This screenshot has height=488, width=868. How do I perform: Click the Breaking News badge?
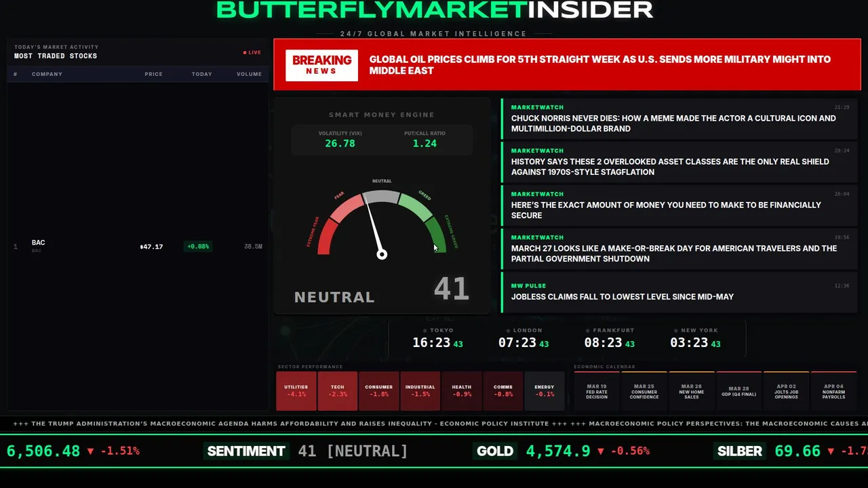[321, 65]
